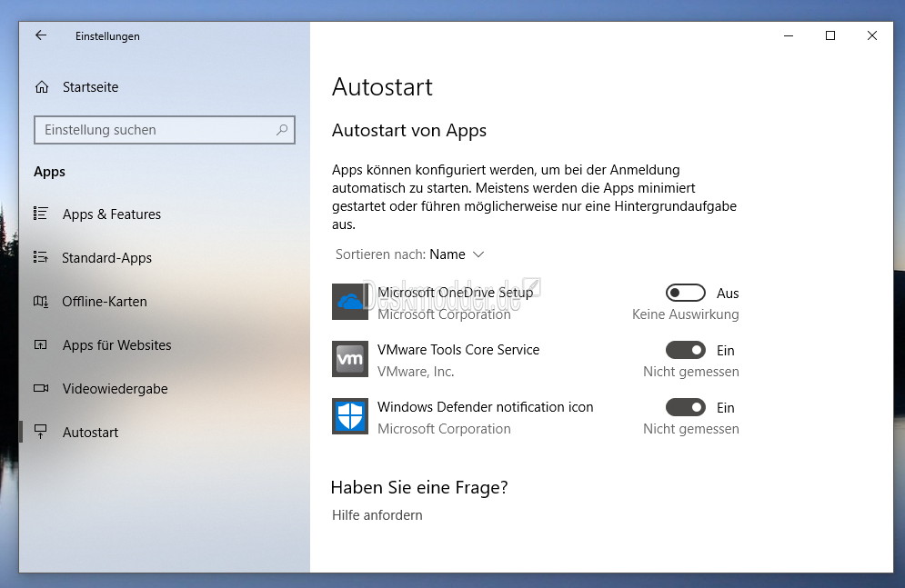
Task: Disable VMware Tools Core Service autostart
Action: [686, 350]
